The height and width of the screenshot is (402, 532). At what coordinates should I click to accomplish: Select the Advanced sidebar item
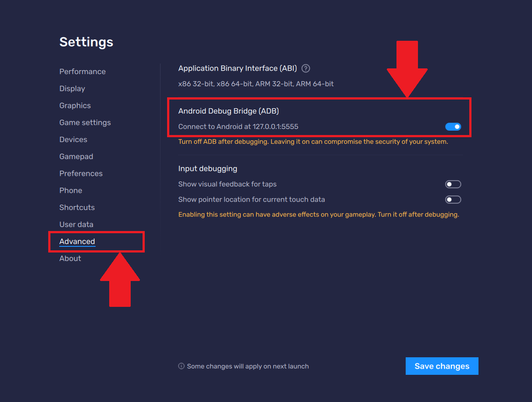pos(77,242)
